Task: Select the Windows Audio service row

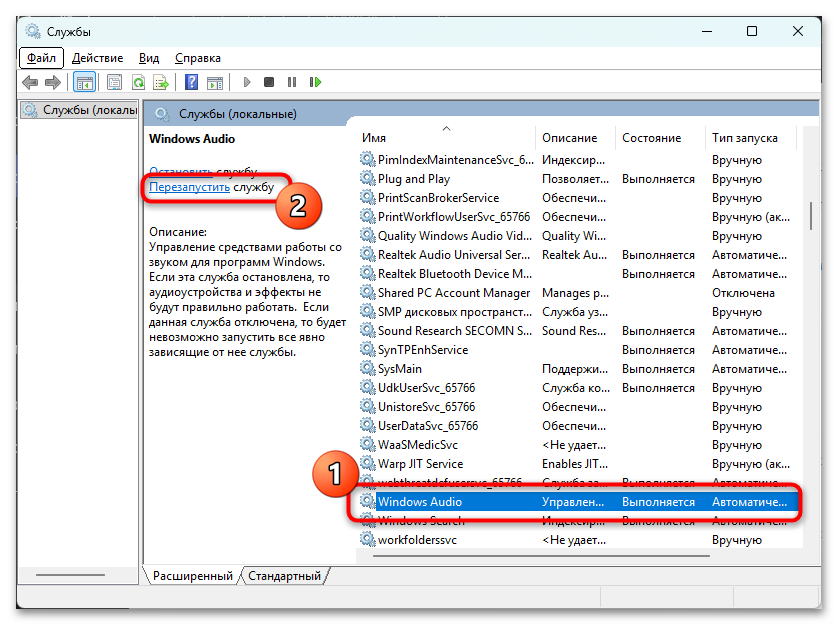Action: point(579,502)
